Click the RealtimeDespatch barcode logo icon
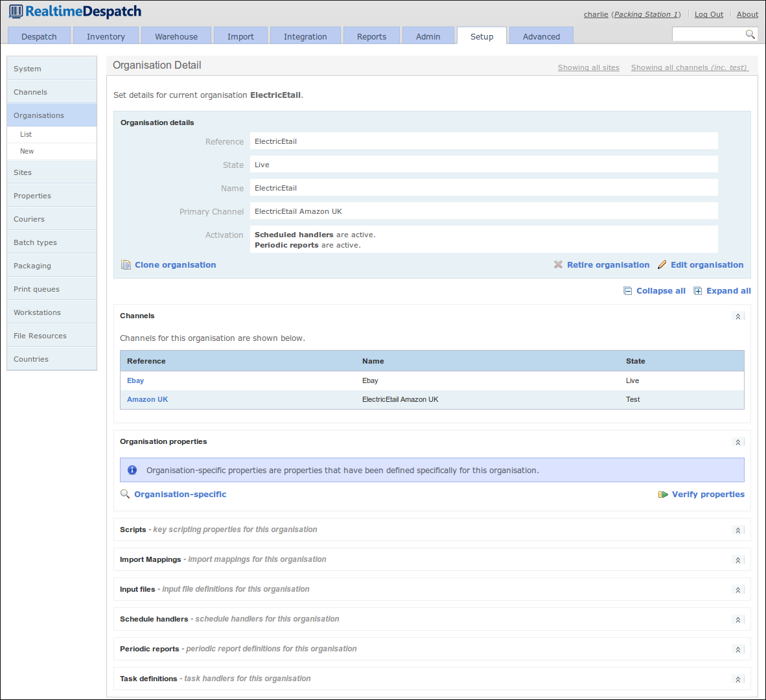766x700 pixels. point(16,11)
